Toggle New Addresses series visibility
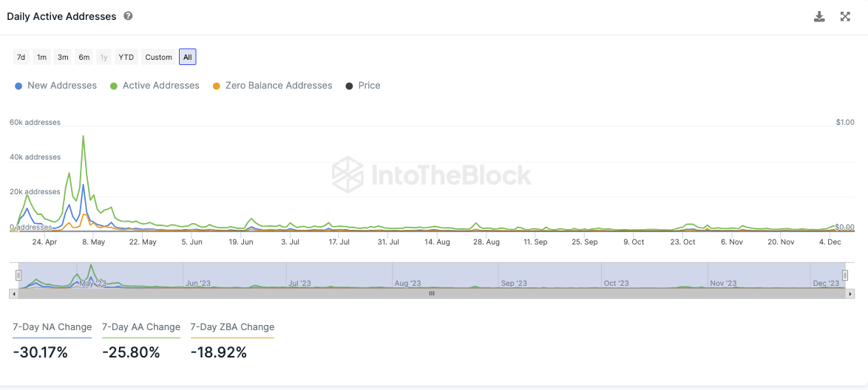The width and height of the screenshot is (868, 390). click(55, 86)
